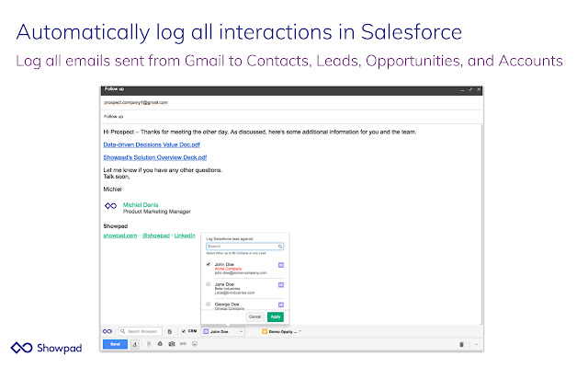Click the Showpad infinity icon in compose toolbar
This screenshot has width=588, height=368.
(108, 330)
